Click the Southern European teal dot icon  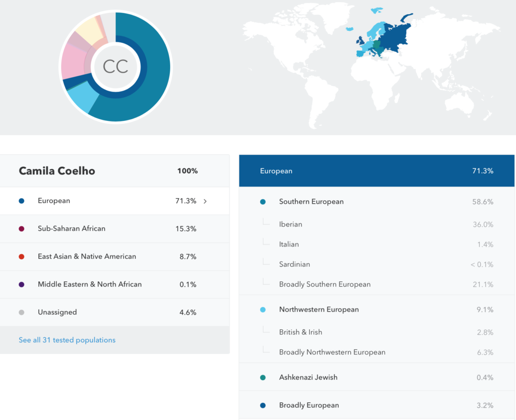pos(263,201)
